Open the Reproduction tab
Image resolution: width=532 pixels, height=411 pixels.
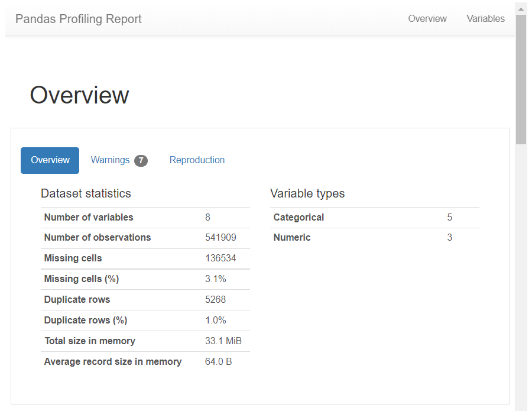click(x=197, y=160)
